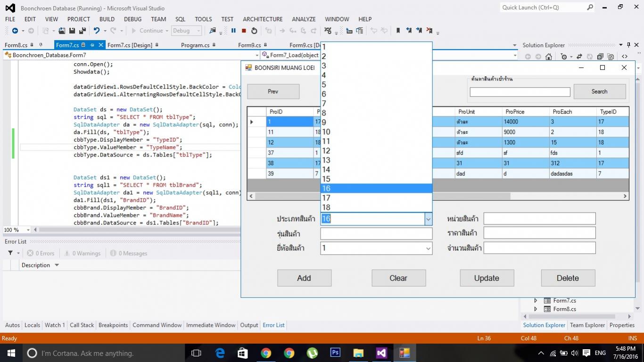Toggle the 0 Errors filter
Screen dimensions: 644x362
coord(41,253)
